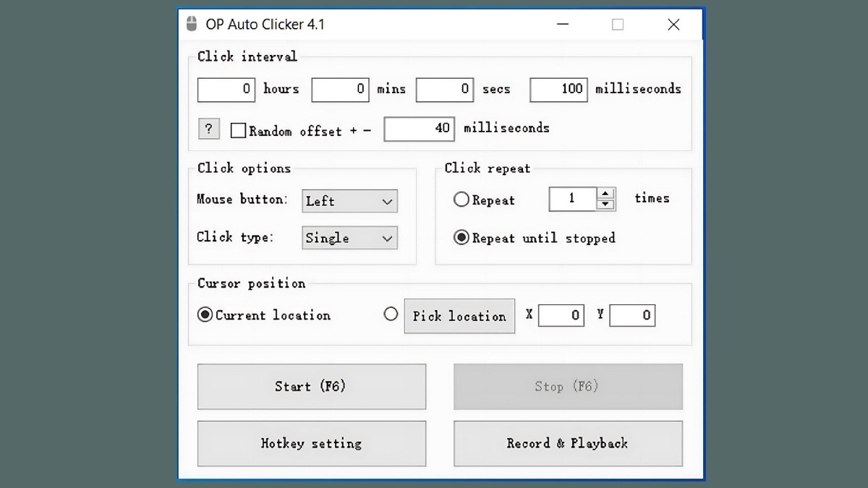Image resolution: width=868 pixels, height=488 pixels.
Task: Click the mouse icon in the title bar
Action: [192, 24]
